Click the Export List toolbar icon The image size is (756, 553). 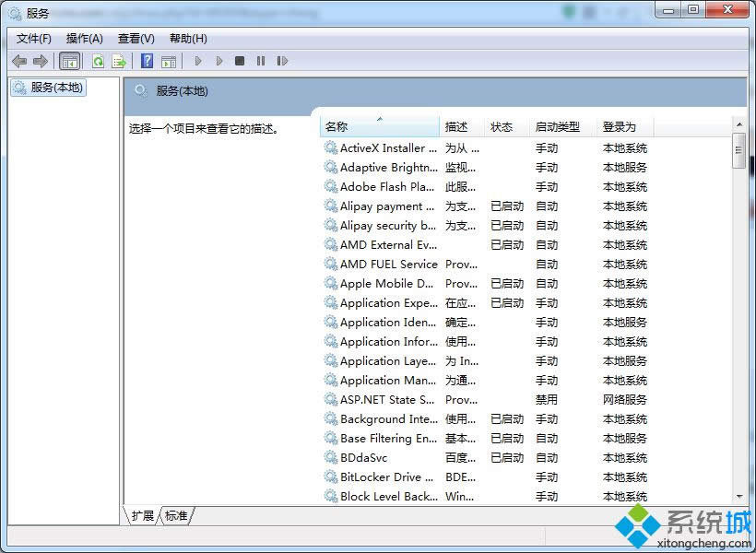click(x=119, y=61)
